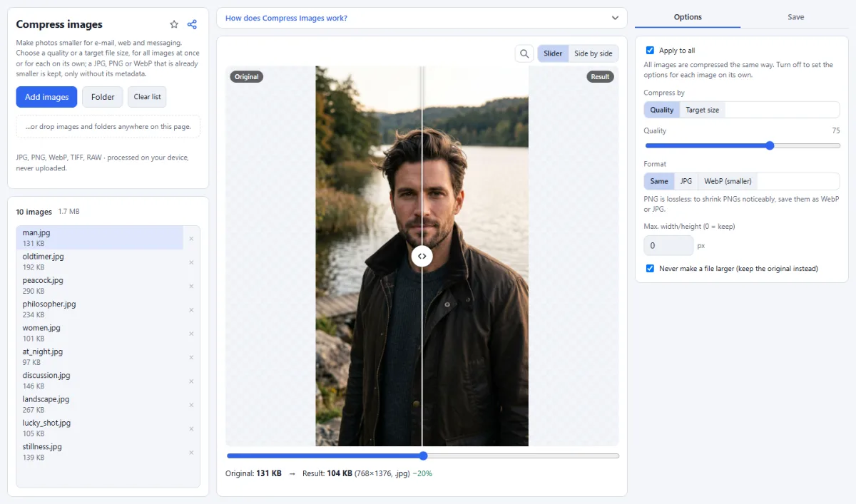Click the share icon beside Compress images

(192, 24)
